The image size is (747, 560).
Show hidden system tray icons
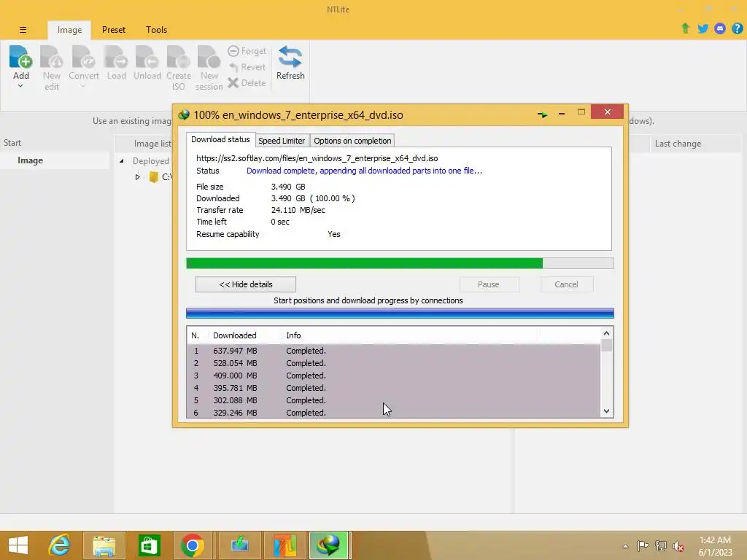pyautogui.click(x=625, y=546)
